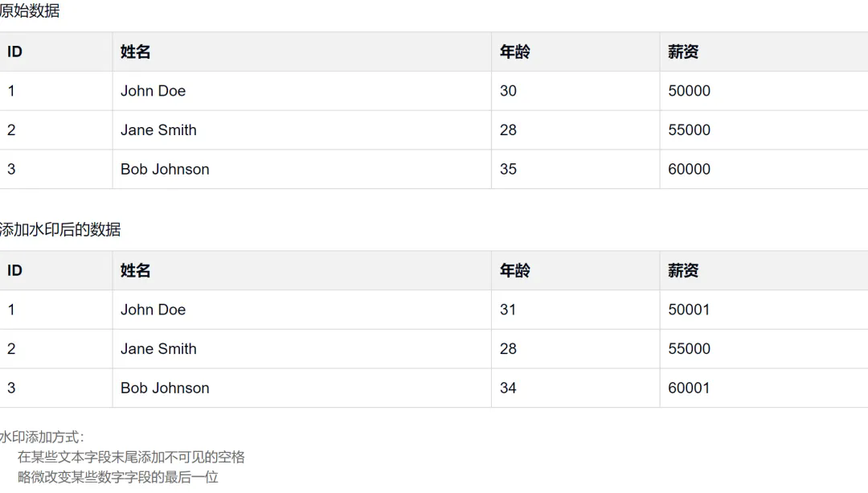
Task: Click age value 30 in original table
Action: (x=508, y=91)
